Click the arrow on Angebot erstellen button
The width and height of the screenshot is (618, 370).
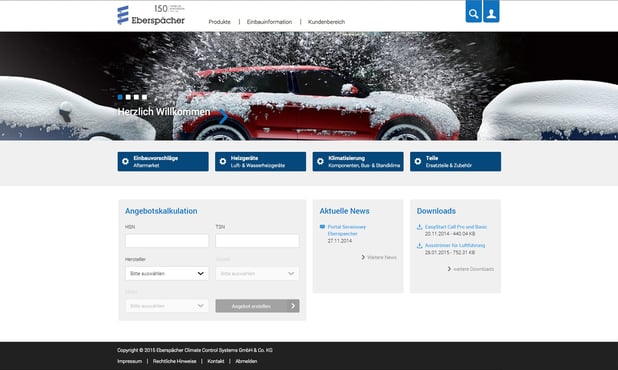[x=293, y=306]
